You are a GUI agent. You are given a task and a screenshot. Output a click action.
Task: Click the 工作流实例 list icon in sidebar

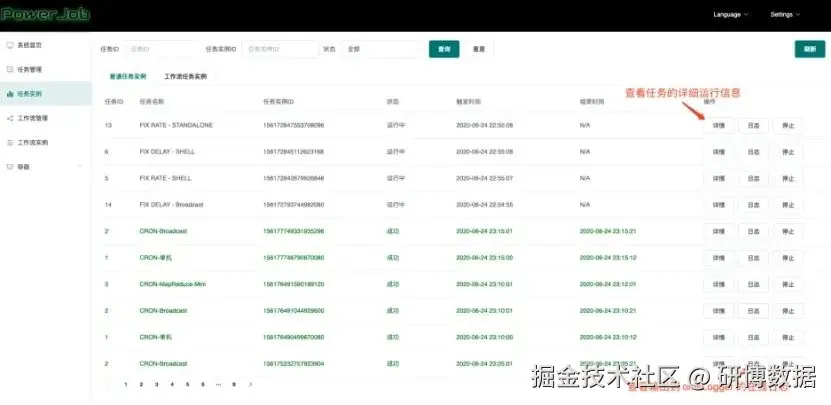pos(10,143)
